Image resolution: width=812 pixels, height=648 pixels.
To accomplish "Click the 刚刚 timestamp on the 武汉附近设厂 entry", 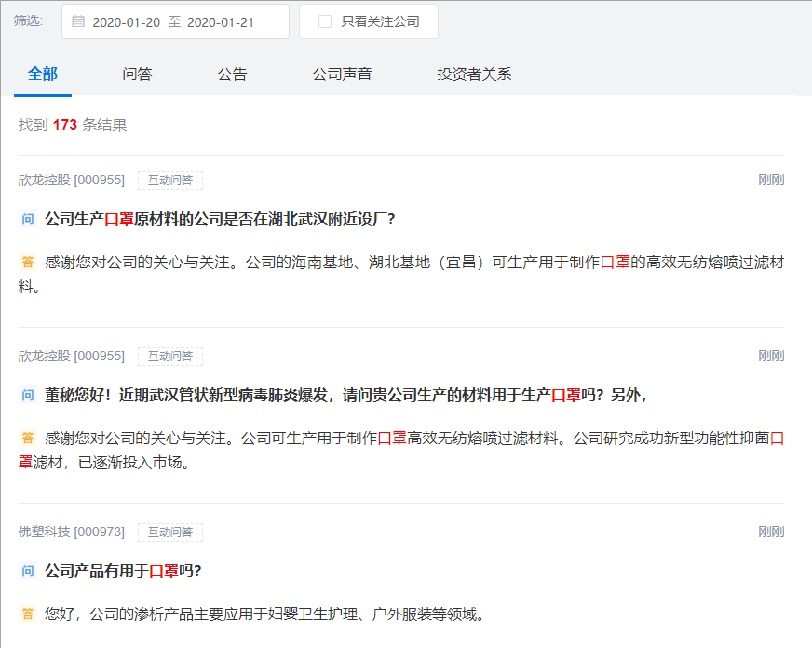I will coord(771,180).
